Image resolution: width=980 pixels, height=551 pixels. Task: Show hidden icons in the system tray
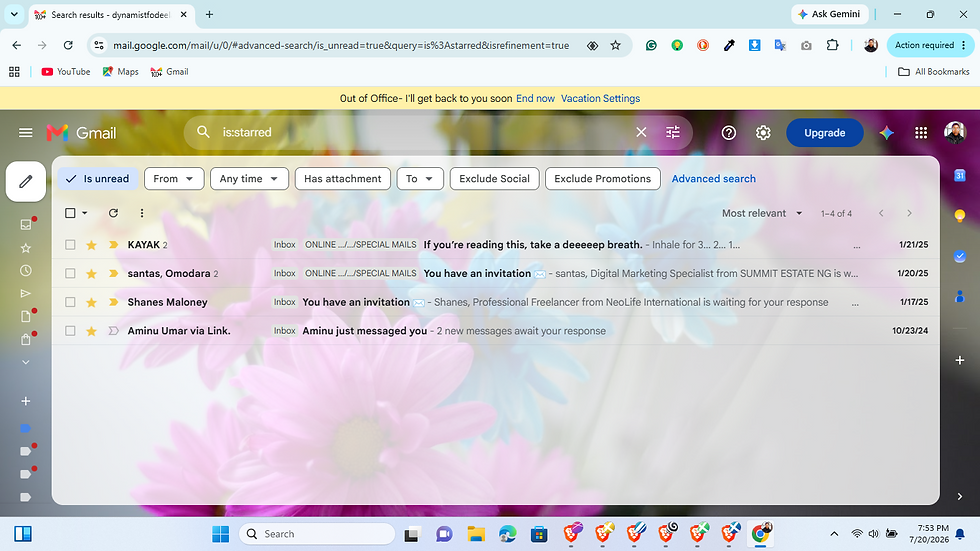[x=834, y=534]
